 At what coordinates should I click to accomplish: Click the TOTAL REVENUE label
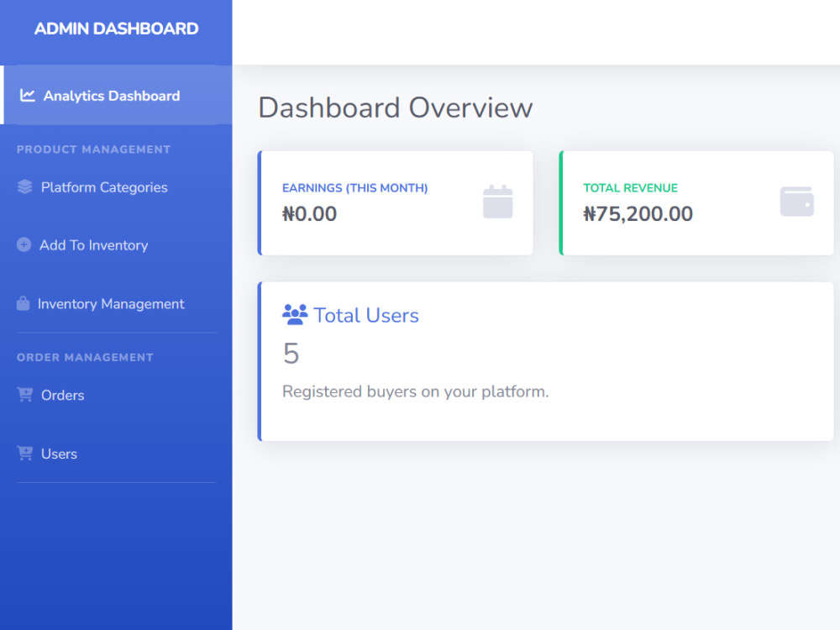click(x=631, y=188)
